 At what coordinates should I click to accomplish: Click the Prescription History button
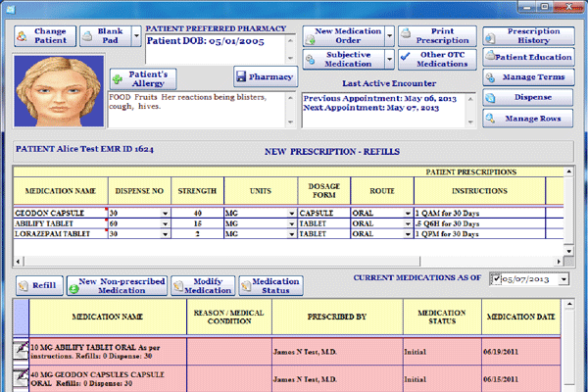point(528,36)
